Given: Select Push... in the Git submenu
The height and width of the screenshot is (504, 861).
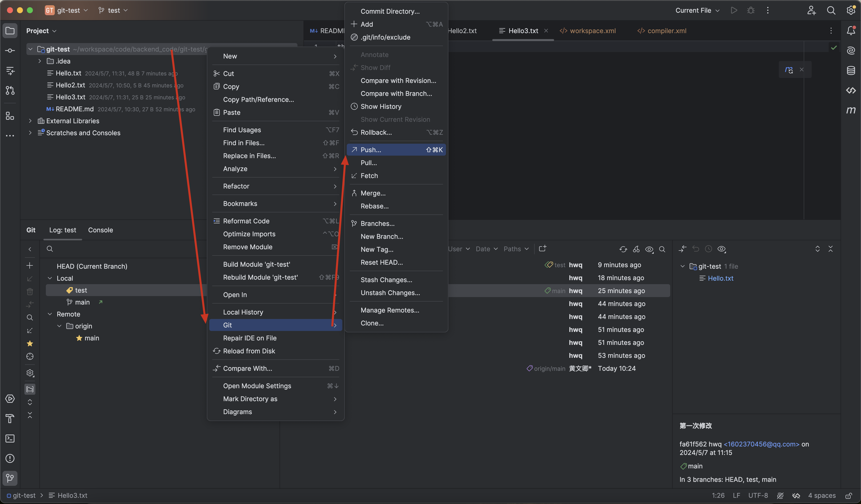Looking at the screenshot, I should [x=371, y=150].
